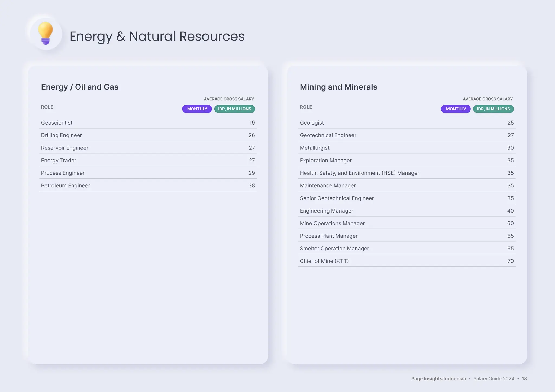Click the Energy & Natural Resources heading
Viewport: 555px width, 392px height.
157,36
